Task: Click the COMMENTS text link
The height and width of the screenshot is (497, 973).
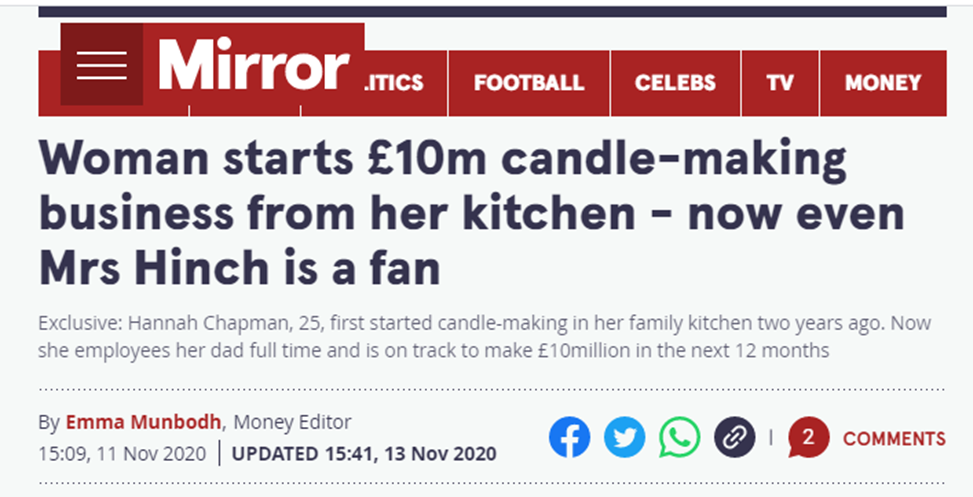Action: point(894,438)
